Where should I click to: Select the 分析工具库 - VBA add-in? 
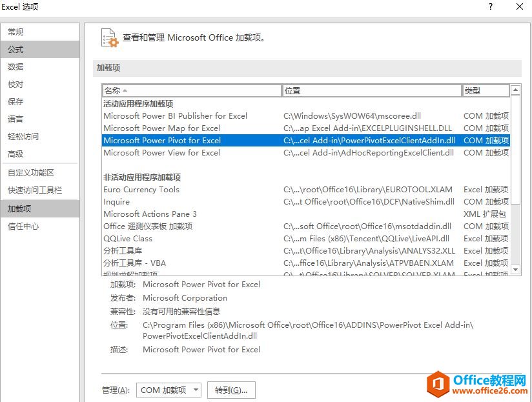pyautogui.click(x=305, y=263)
